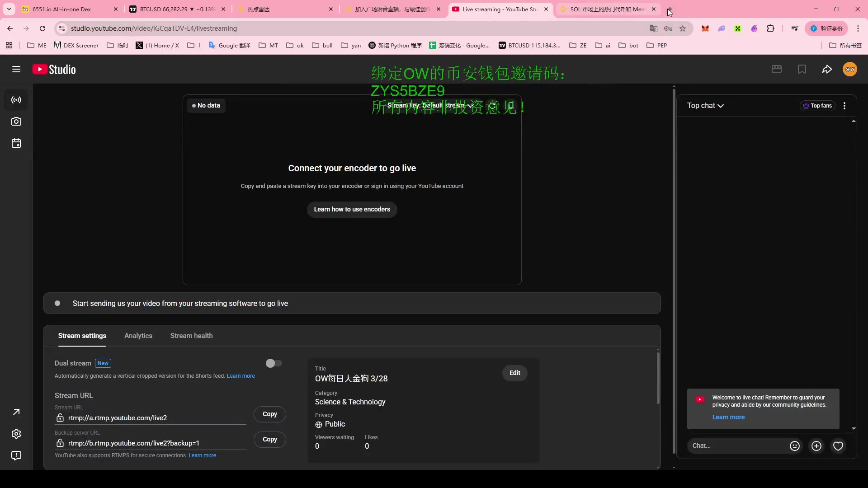Open the hamburger menu beside the Studio logo
The image size is (868, 488).
point(16,69)
